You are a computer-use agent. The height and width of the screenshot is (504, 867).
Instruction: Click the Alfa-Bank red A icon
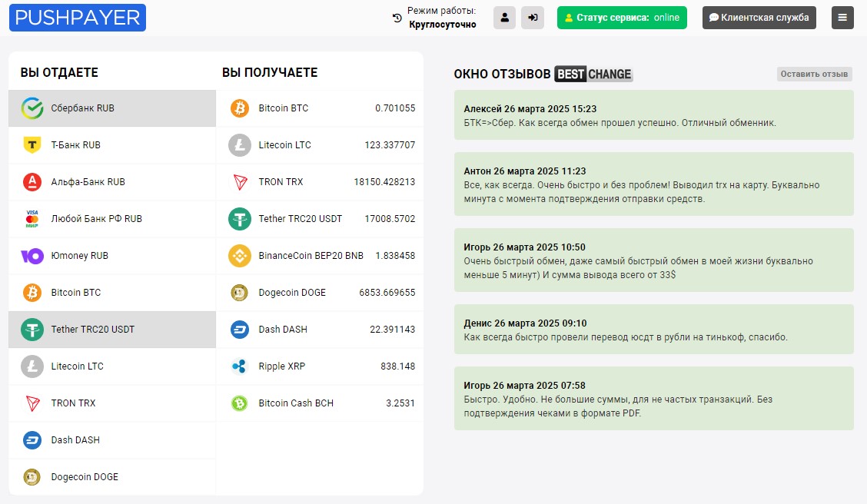click(32, 182)
